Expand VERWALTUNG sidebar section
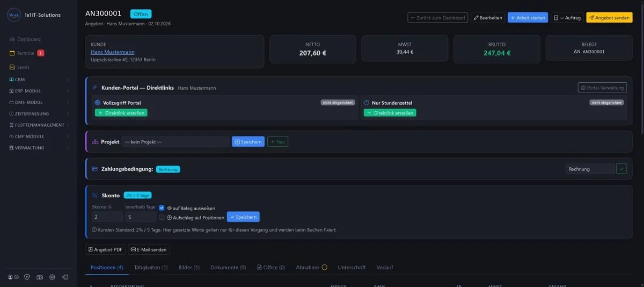This screenshot has height=287, width=644. [39, 148]
